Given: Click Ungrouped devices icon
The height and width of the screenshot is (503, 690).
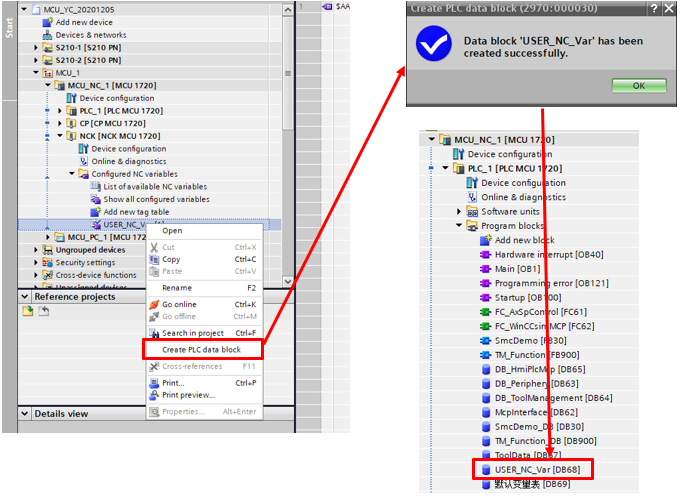Looking at the screenshot, I should coord(48,250).
